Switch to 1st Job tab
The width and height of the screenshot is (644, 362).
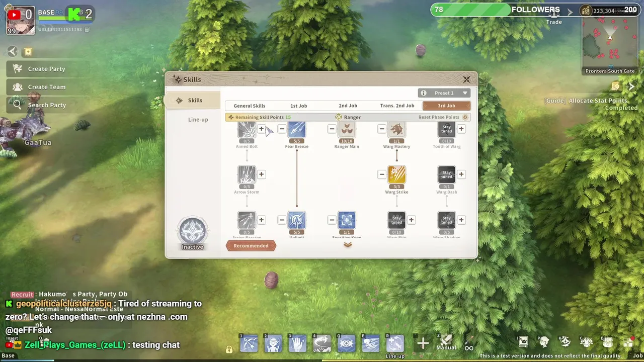(x=299, y=106)
